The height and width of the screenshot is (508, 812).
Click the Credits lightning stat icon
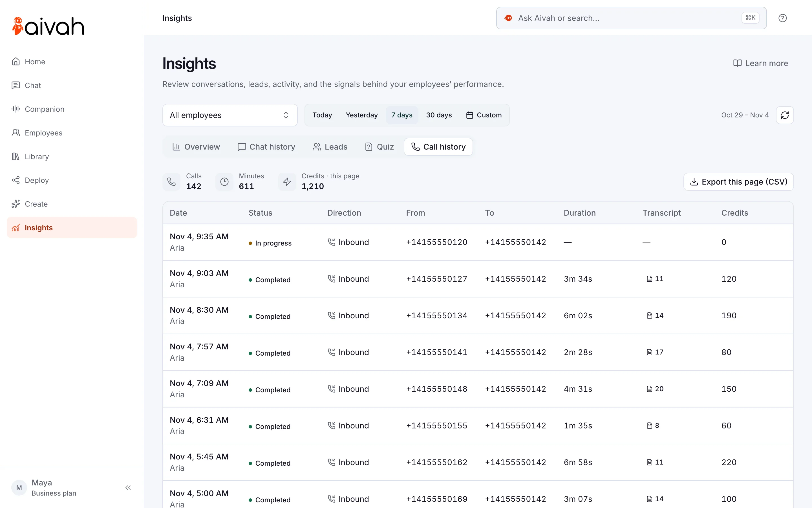point(287,182)
